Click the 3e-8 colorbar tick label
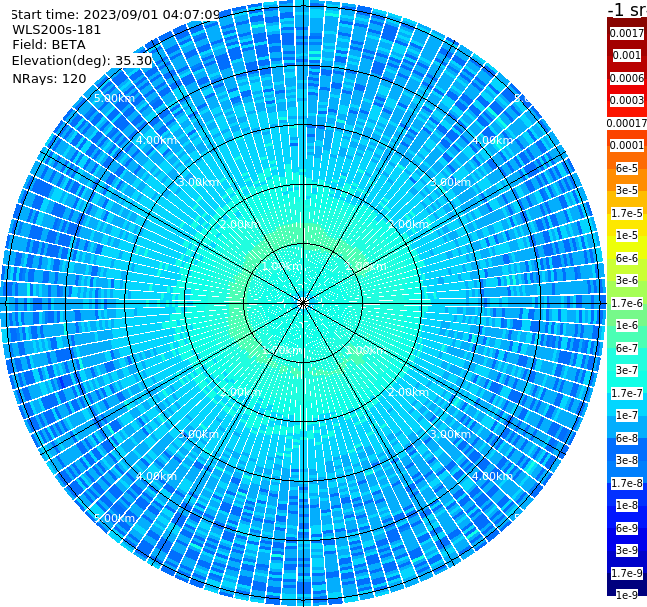The height and width of the screenshot is (607, 647). point(627,460)
